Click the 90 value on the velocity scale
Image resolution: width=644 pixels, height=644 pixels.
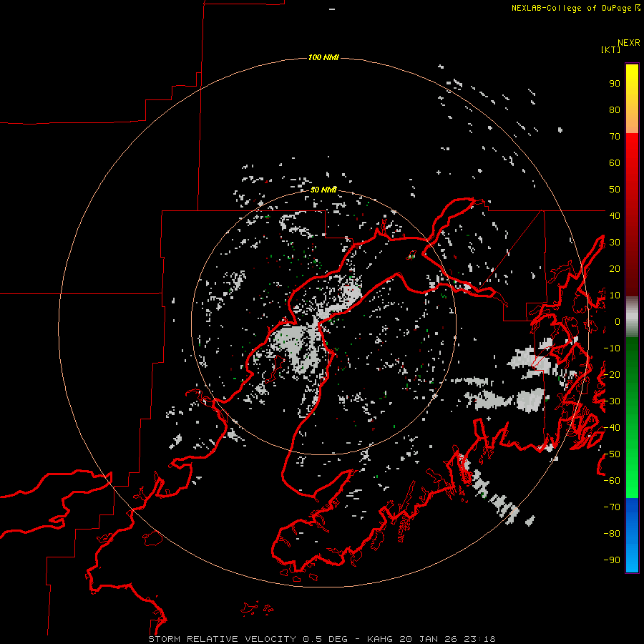point(615,84)
